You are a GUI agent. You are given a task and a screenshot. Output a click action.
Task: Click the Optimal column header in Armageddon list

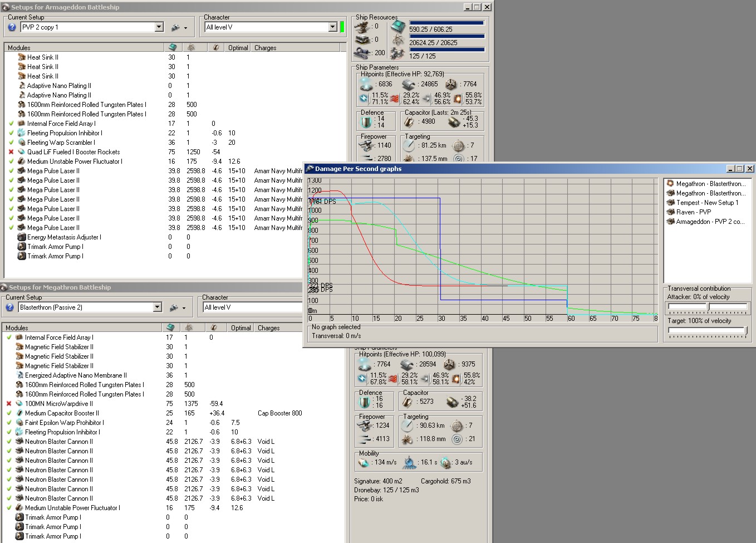pyautogui.click(x=238, y=48)
